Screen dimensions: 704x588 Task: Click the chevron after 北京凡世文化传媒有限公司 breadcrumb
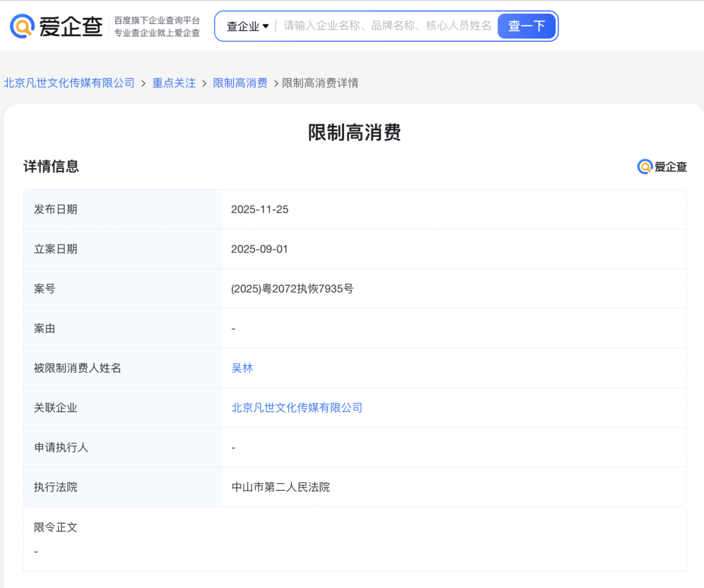click(x=143, y=83)
